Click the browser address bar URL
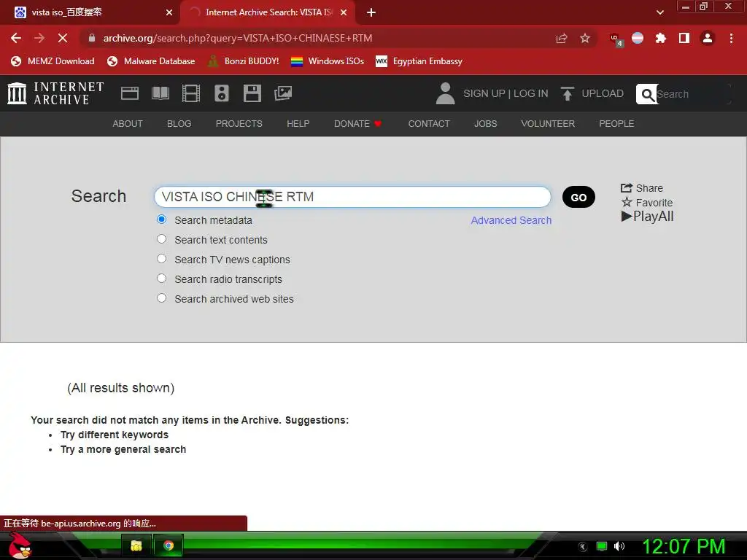Image resolution: width=747 pixels, height=560 pixels. tap(238, 38)
